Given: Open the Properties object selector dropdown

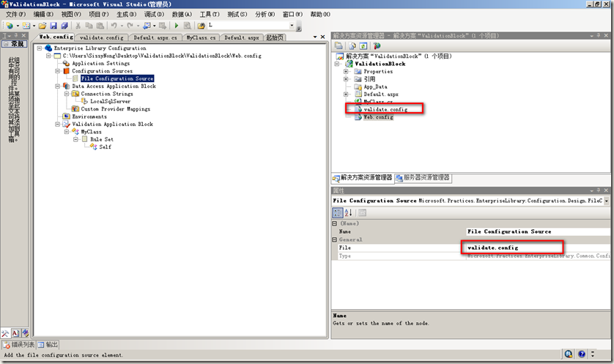Looking at the screenshot, I should coord(607,201).
